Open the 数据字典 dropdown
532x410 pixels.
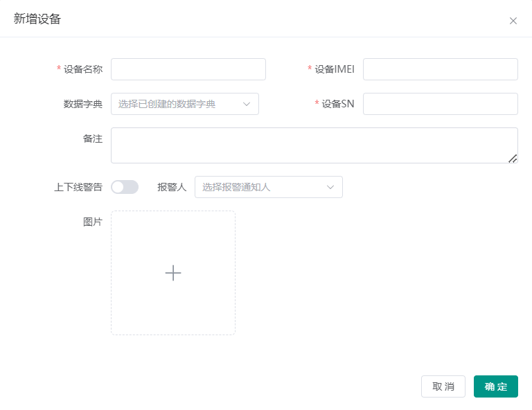coord(185,104)
